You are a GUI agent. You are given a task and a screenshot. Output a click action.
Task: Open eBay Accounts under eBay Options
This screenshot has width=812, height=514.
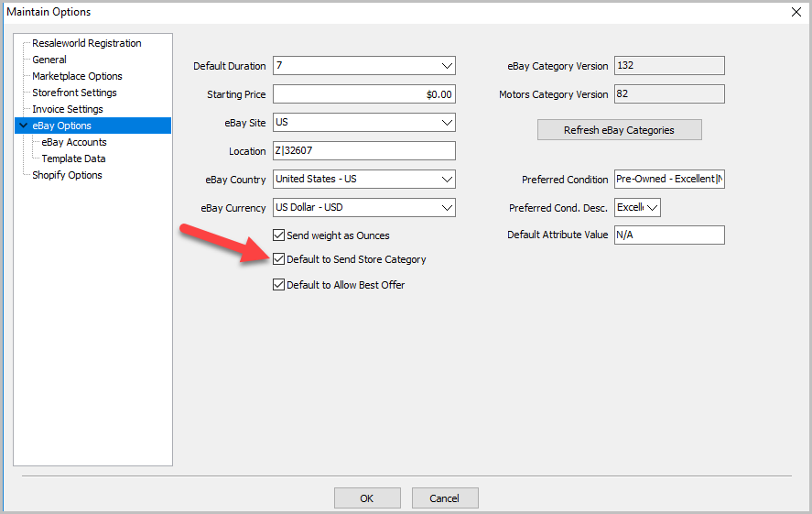coord(74,142)
